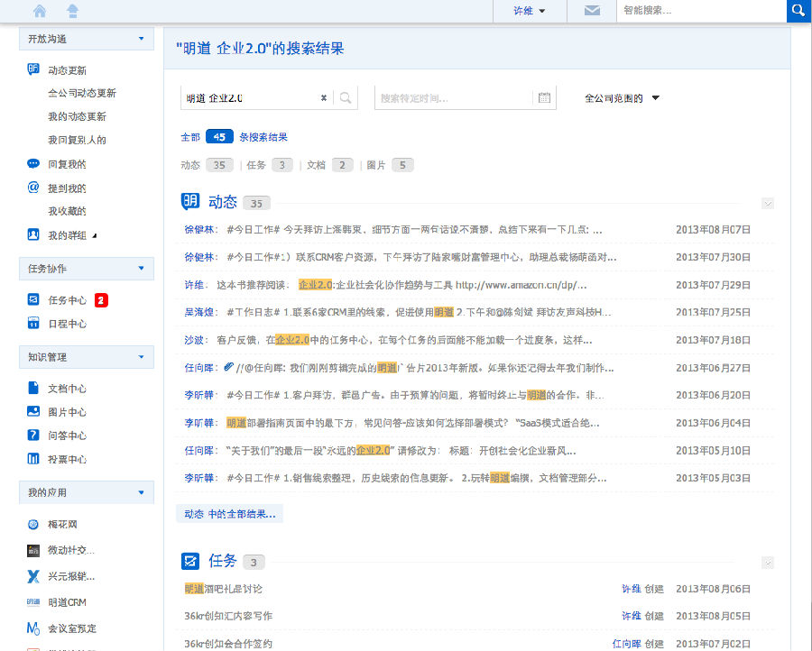Click the calendar icon in date field
812x651 pixels.
coord(544,98)
